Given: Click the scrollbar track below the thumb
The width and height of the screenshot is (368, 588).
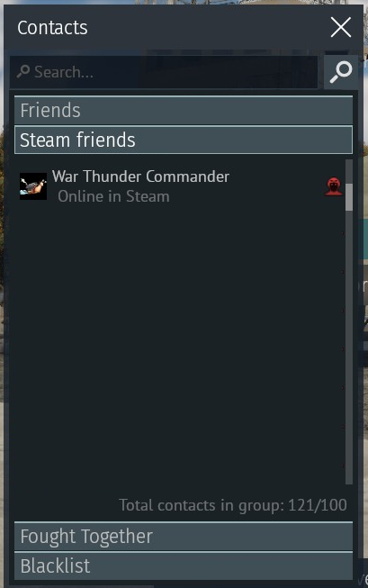Looking at the screenshot, I should [x=349, y=347].
